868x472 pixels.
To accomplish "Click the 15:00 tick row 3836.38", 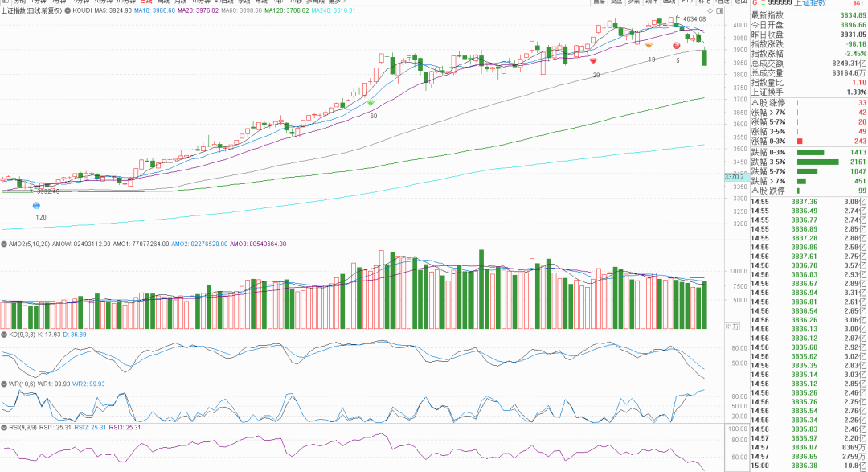I will click(x=809, y=466).
